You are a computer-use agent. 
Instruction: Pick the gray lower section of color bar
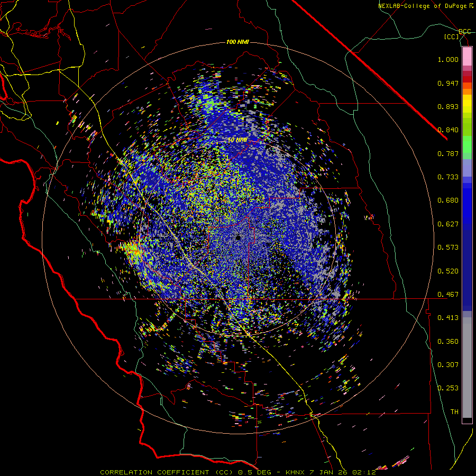click(467, 368)
